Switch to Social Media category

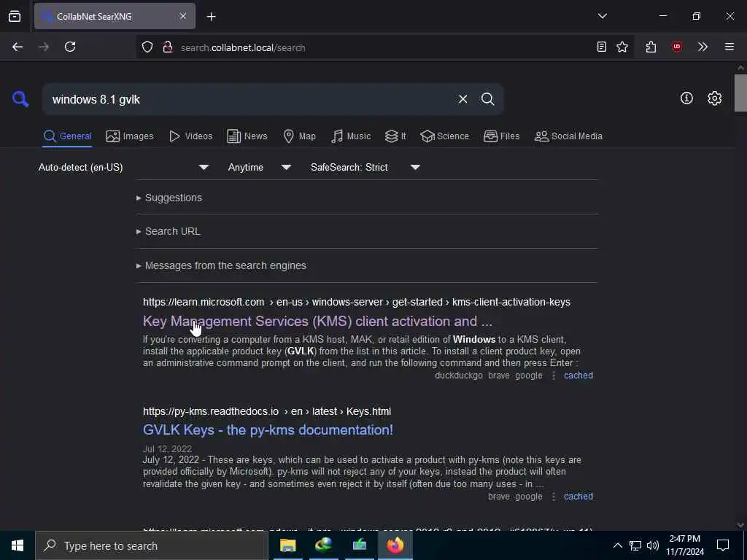568,136
